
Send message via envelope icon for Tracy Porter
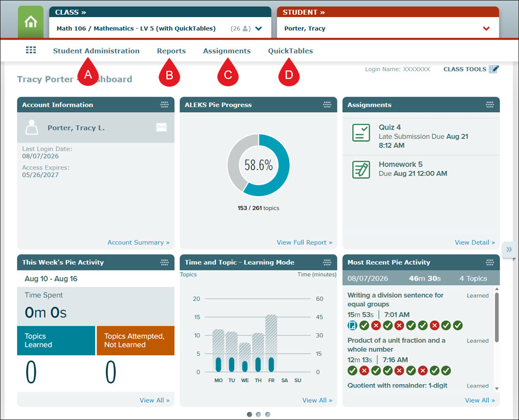(161, 127)
